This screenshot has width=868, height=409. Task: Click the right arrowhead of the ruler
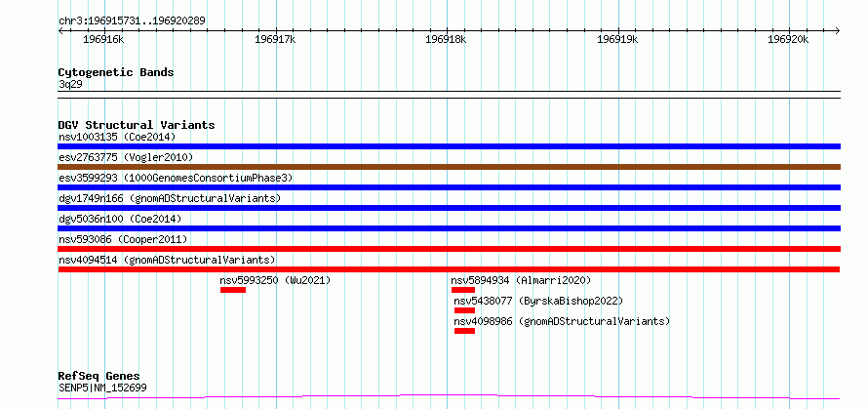[x=838, y=30]
